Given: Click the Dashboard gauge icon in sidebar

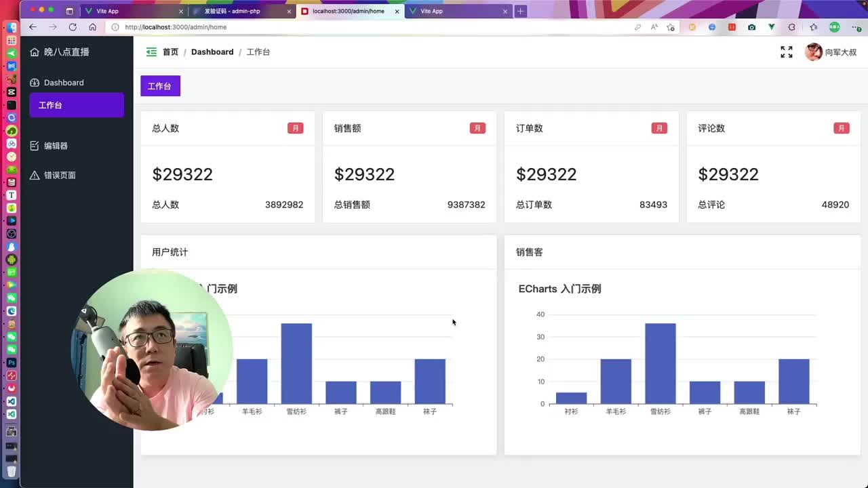Looking at the screenshot, I should click(35, 83).
